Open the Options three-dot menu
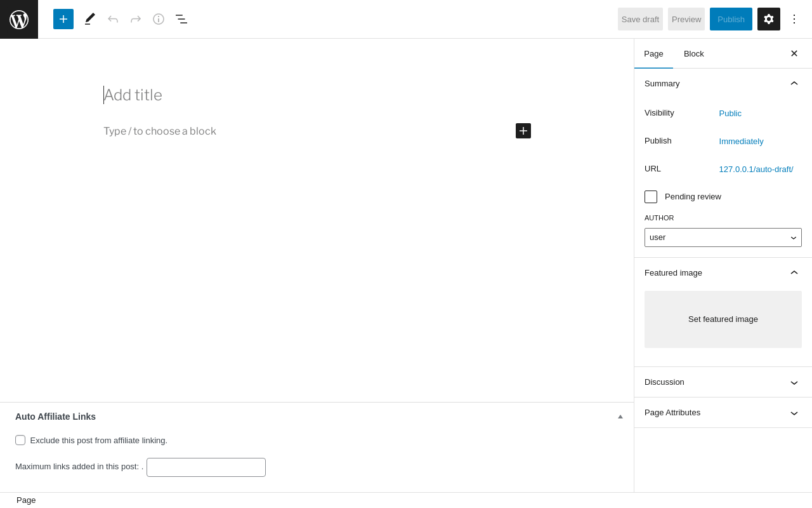812x508 pixels. pos(794,19)
